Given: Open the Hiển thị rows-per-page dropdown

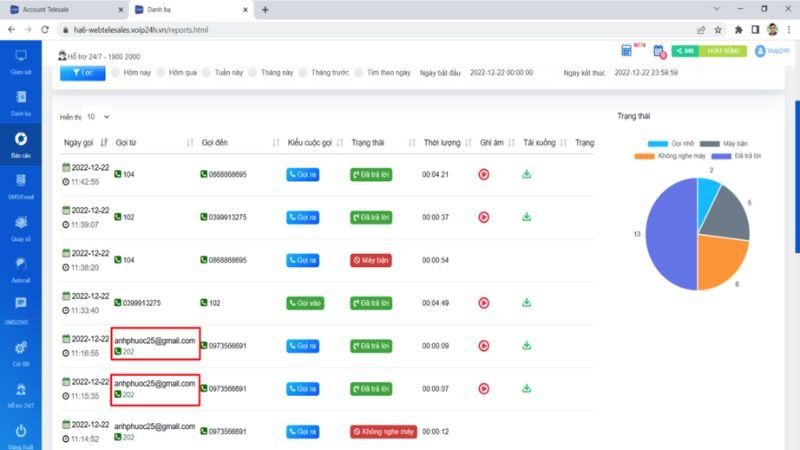Looking at the screenshot, I should [98, 117].
